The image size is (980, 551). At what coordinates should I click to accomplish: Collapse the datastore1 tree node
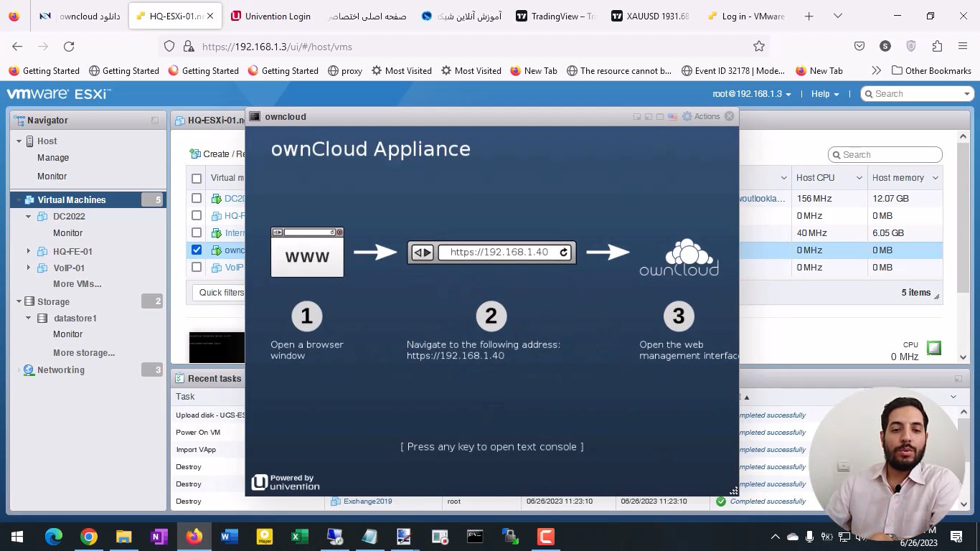point(29,319)
